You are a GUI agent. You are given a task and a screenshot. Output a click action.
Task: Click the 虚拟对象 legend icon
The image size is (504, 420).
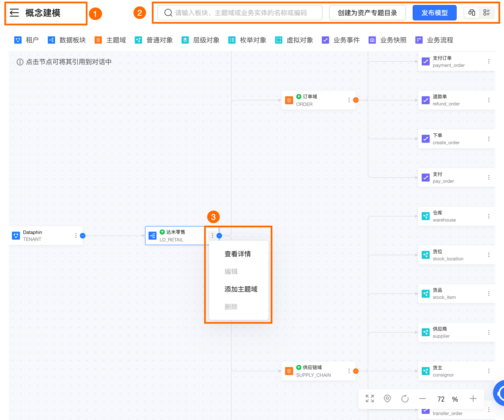279,40
